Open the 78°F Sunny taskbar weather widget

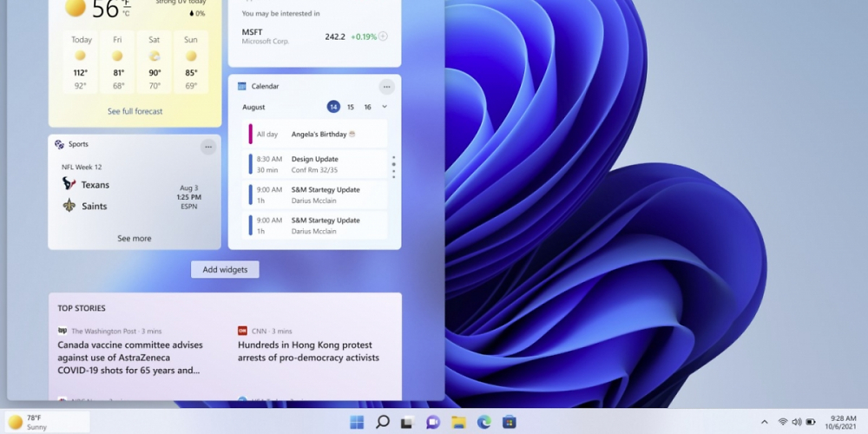(x=47, y=423)
